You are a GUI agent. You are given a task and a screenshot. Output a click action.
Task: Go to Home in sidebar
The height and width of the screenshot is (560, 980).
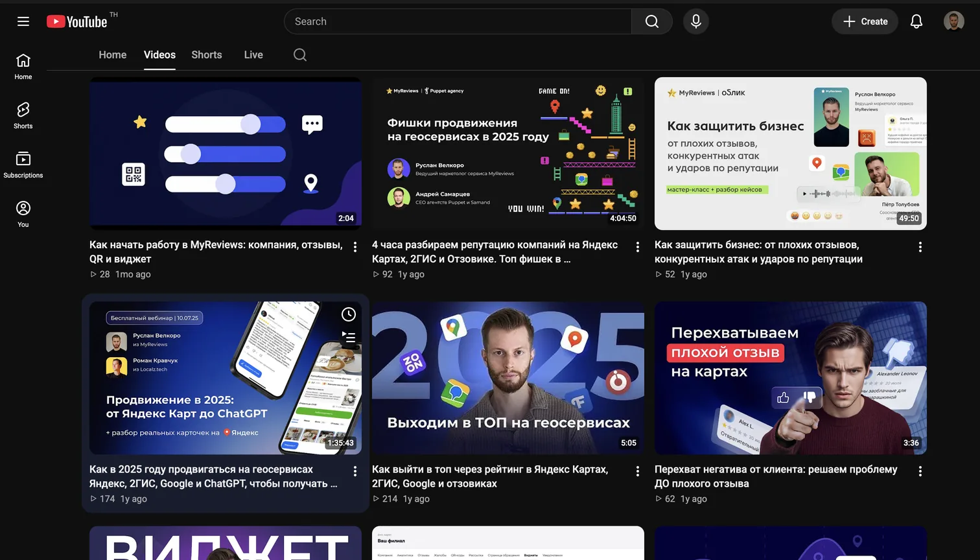coord(23,67)
